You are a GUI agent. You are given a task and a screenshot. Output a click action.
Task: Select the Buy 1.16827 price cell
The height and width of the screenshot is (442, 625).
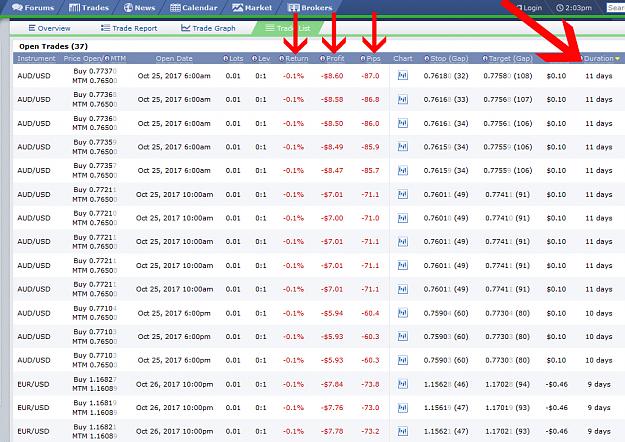click(x=95, y=379)
